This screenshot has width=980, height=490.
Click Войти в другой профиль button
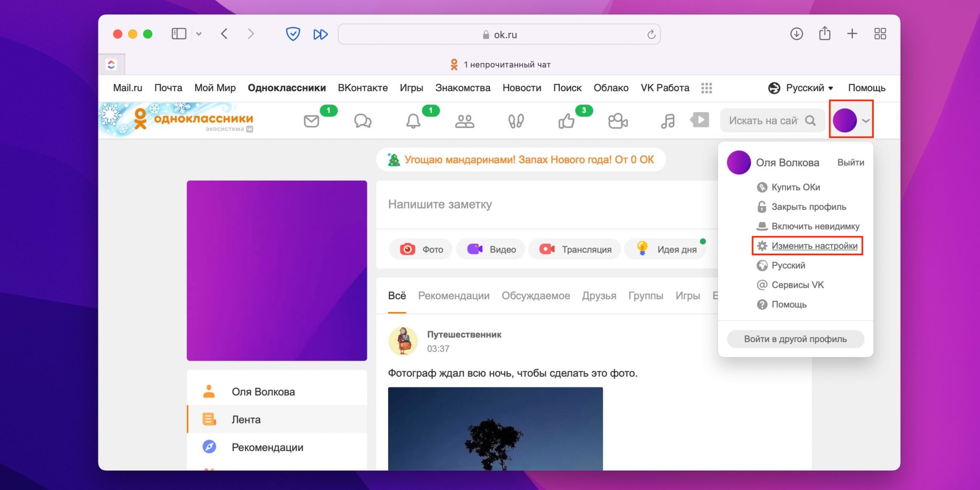click(795, 339)
